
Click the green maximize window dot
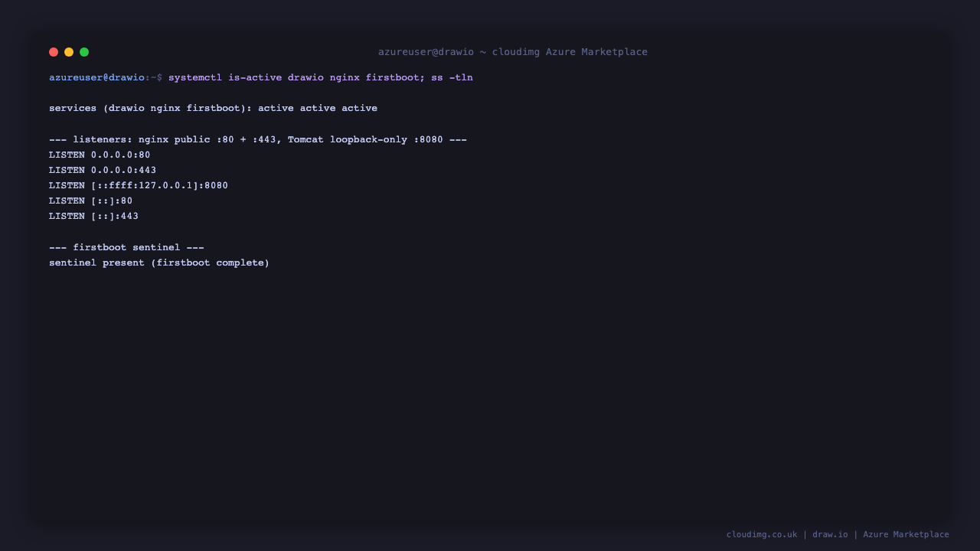[84, 52]
